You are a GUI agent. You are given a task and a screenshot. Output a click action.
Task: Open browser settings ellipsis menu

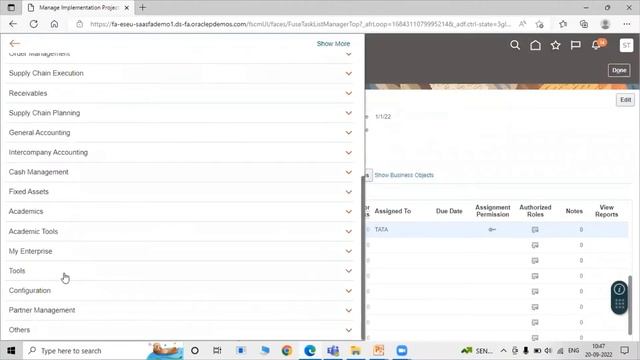point(627,24)
